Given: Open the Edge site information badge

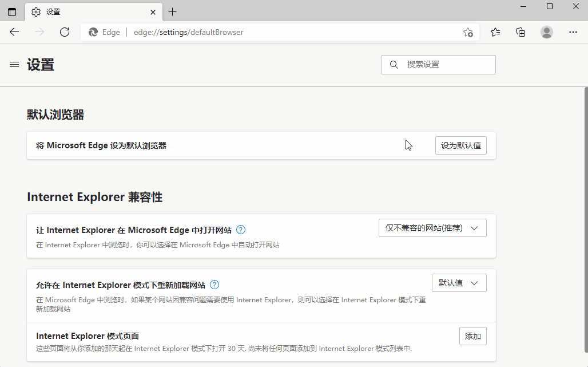Looking at the screenshot, I should coord(104,32).
